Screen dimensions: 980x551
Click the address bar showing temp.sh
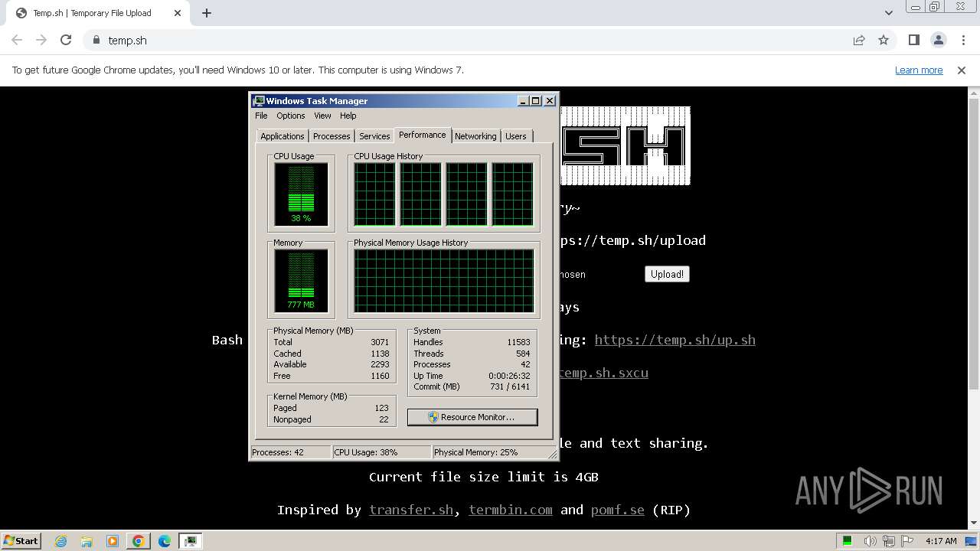coord(467,40)
